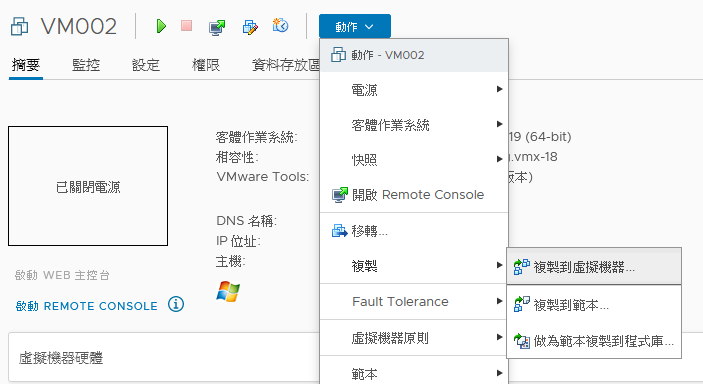Screen dimensions: 703x384
Task: Expand the 電源 power submenu
Action: [414, 90]
